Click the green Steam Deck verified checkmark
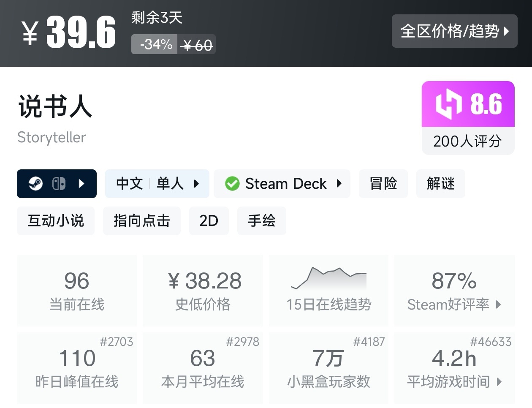Screen dimensions: 532x408 [x=231, y=183]
